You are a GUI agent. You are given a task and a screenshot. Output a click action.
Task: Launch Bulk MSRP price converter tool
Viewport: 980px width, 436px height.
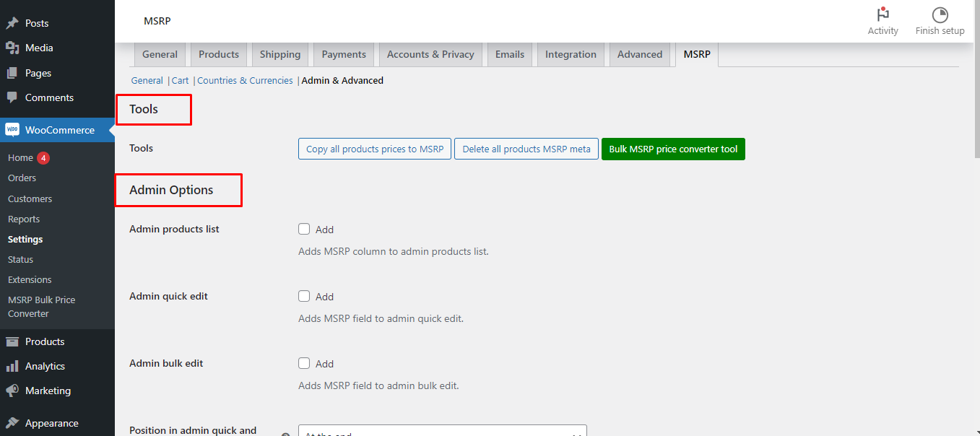pyautogui.click(x=673, y=149)
